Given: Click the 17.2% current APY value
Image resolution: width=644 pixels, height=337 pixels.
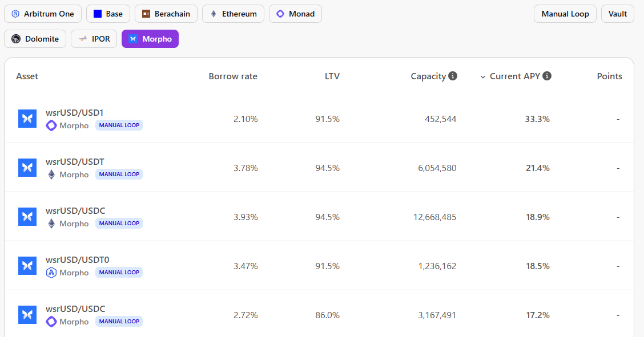Looking at the screenshot, I should (538, 315).
